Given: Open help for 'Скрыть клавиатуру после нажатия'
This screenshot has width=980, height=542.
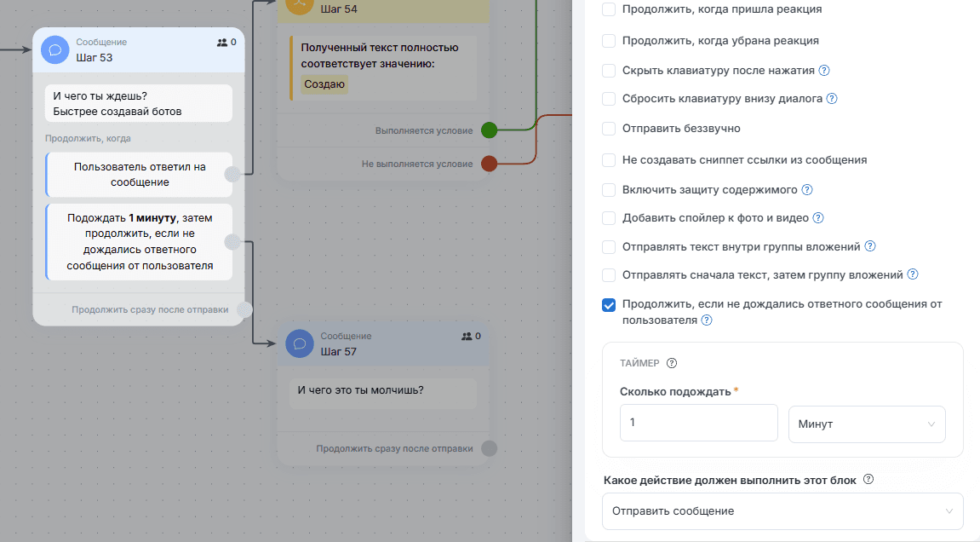Looking at the screenshot, I should [824, 70].
